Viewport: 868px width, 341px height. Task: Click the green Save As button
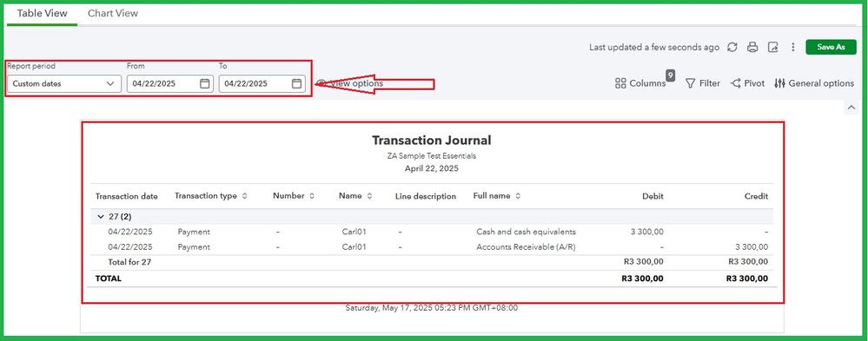click(x=831, y=47)
